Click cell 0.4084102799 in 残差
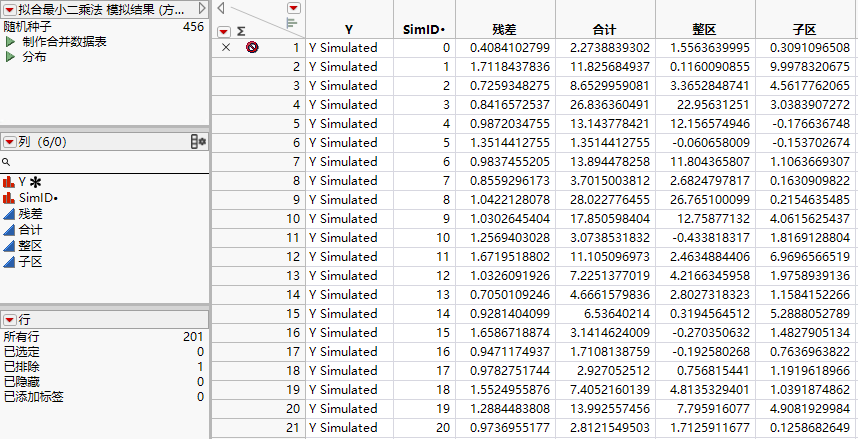Screen dimensions: 858x439 505,48
